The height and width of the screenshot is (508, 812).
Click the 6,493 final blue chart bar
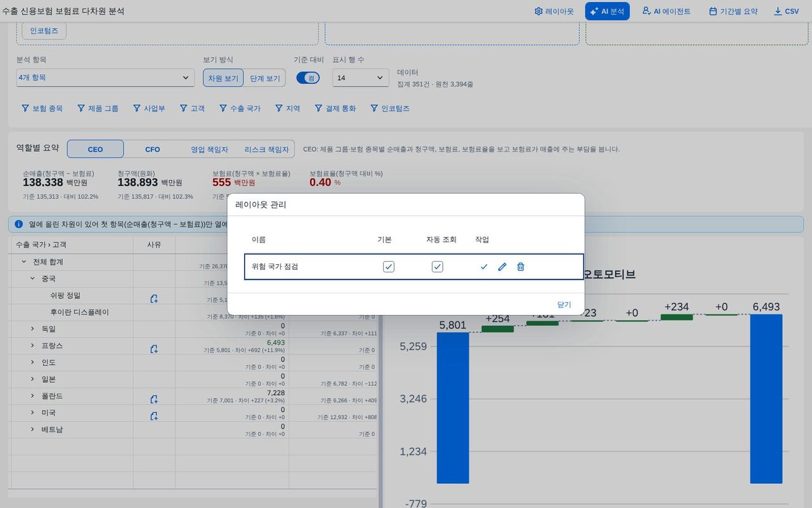coord(766,399)
